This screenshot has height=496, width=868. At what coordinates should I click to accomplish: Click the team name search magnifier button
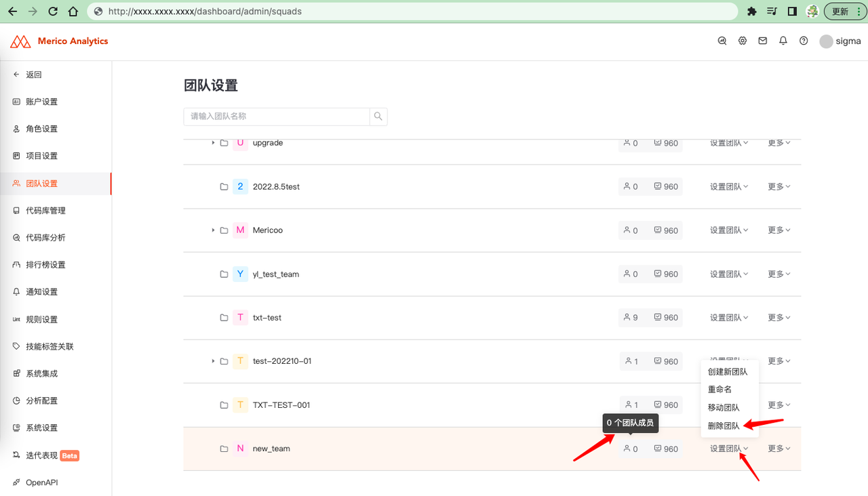(378, 117)
